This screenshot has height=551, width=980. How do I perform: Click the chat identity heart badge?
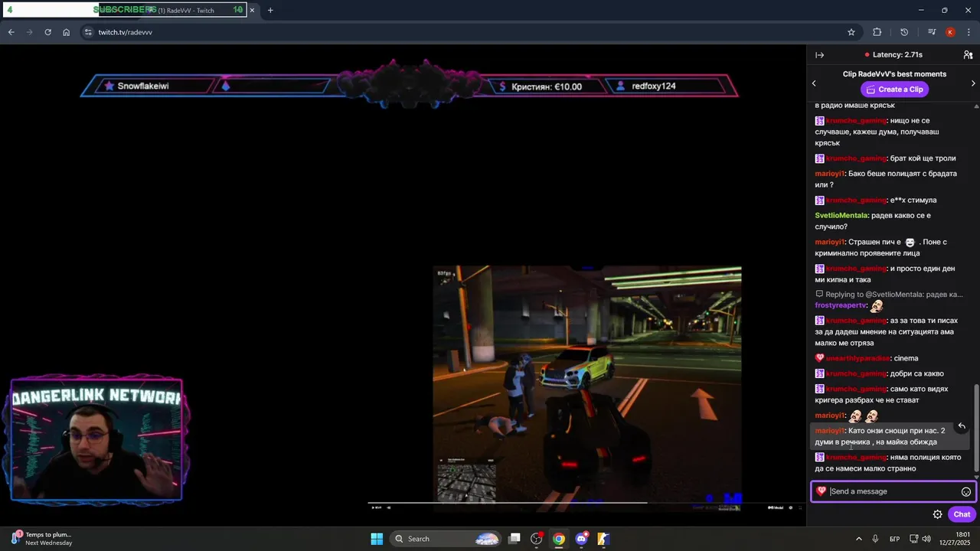[821, 491]
